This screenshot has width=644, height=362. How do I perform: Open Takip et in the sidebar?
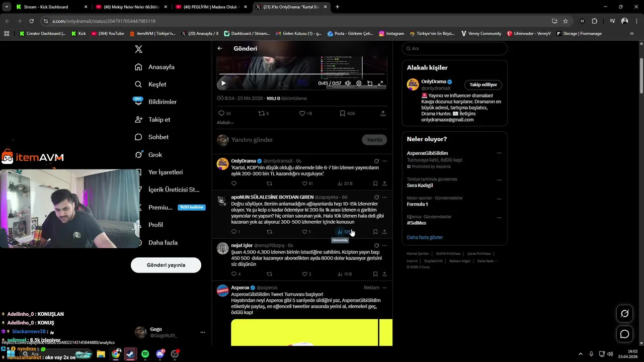pos(152,120)
